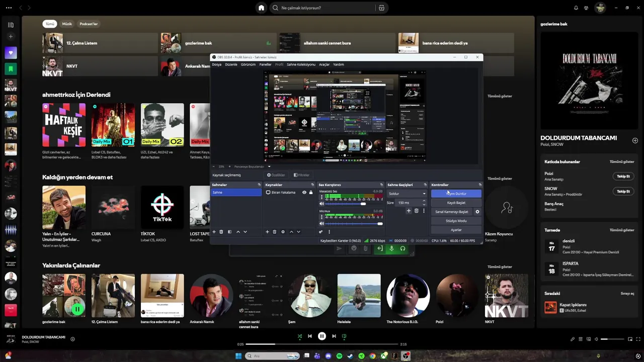Open Your Library icon in Spotify sidebar
Screen dimensions: 644x362
coord(11,25)
